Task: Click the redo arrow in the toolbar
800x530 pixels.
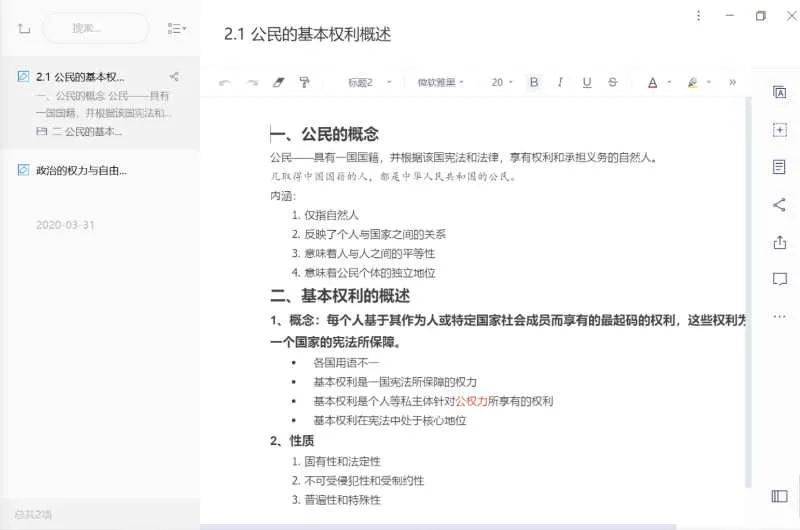Action: pyautogui.click(x=252, y=82)
